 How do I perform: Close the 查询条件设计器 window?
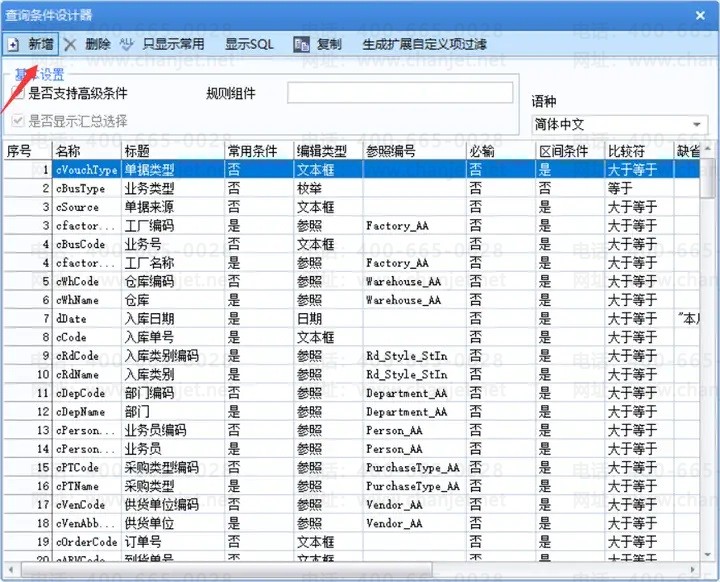pyautogui.click(x=700, y=16)
